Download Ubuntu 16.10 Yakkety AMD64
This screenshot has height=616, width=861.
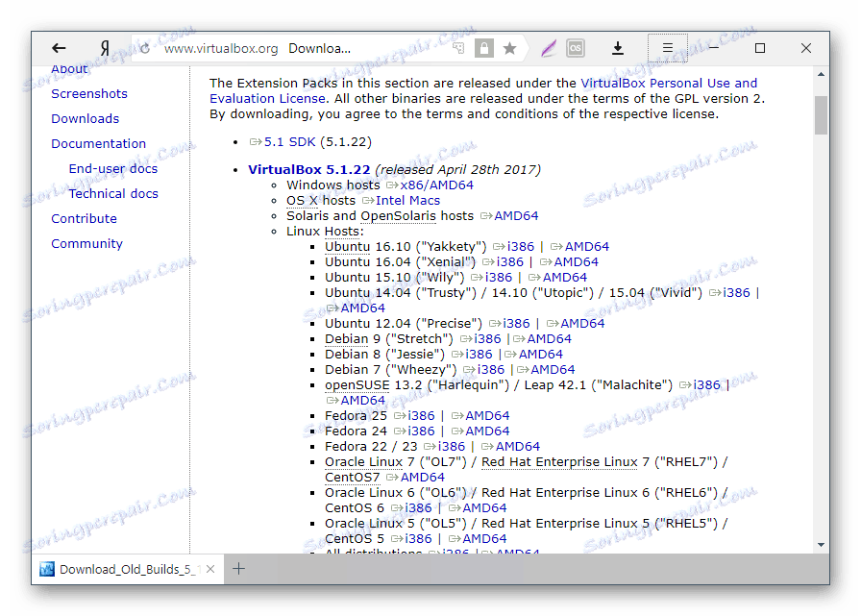click(587, 247)
